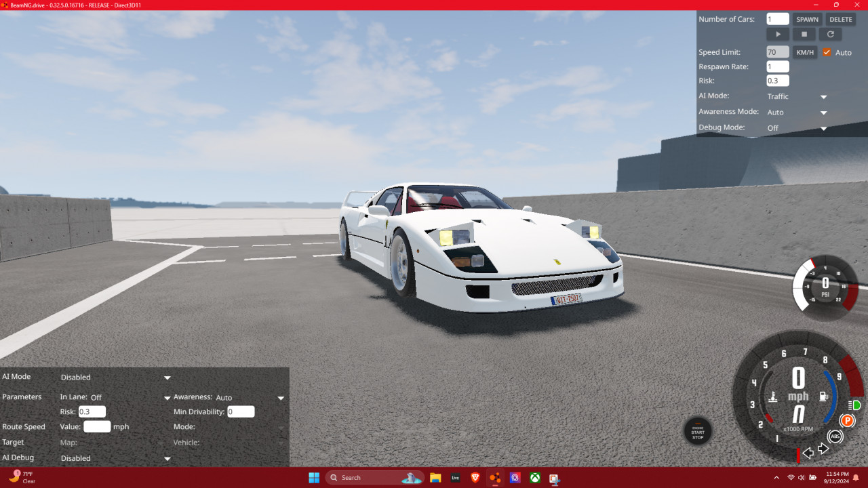Click the car's front license plate
The width and height of the screenshot is (868, 488).
566,299
